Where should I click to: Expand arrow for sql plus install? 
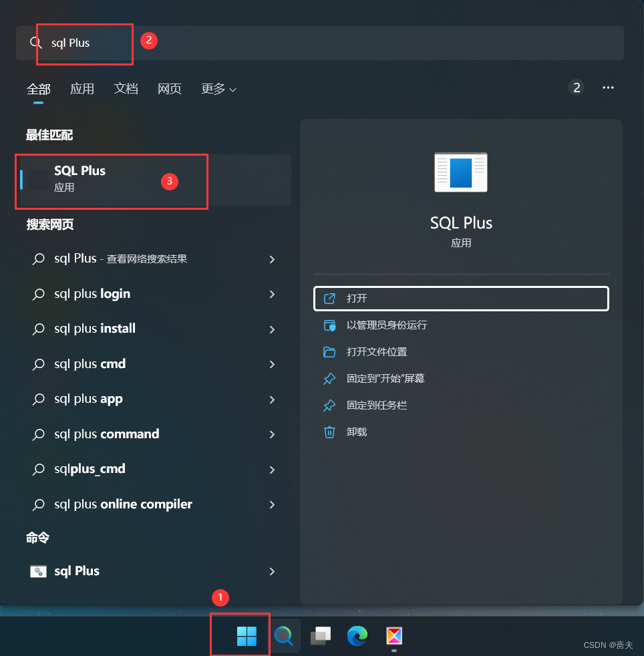pyautogui.click(x=272, y=329)
